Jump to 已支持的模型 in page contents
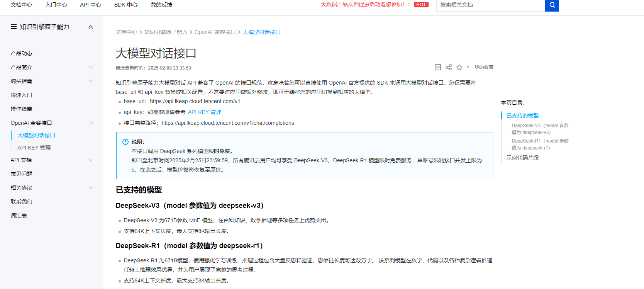This screenshot has height=289, width=644. 522,116
